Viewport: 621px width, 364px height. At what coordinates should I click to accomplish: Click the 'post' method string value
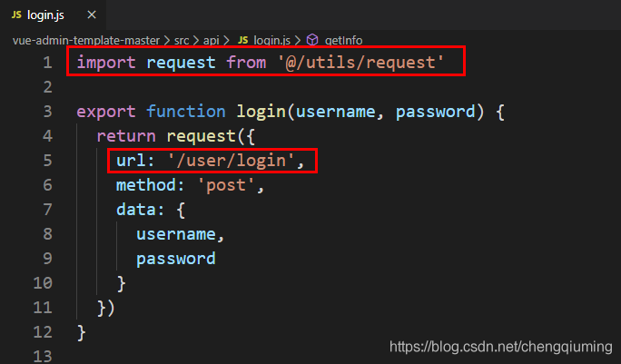coord(226,185)
